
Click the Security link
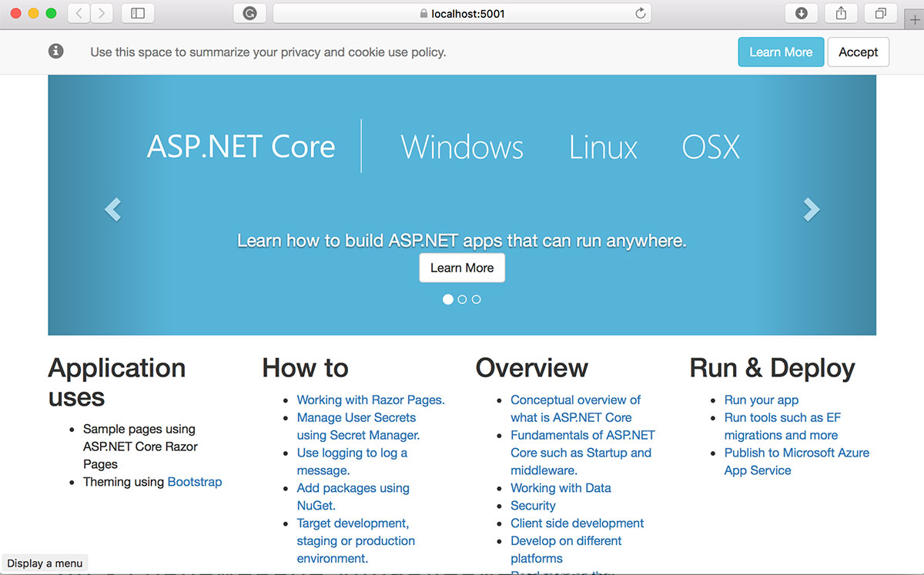(x=533, y=506)
